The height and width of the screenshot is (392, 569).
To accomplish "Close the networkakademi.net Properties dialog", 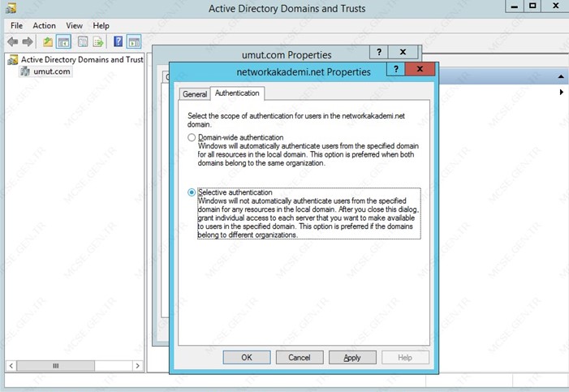I will (x=420, y=69).
